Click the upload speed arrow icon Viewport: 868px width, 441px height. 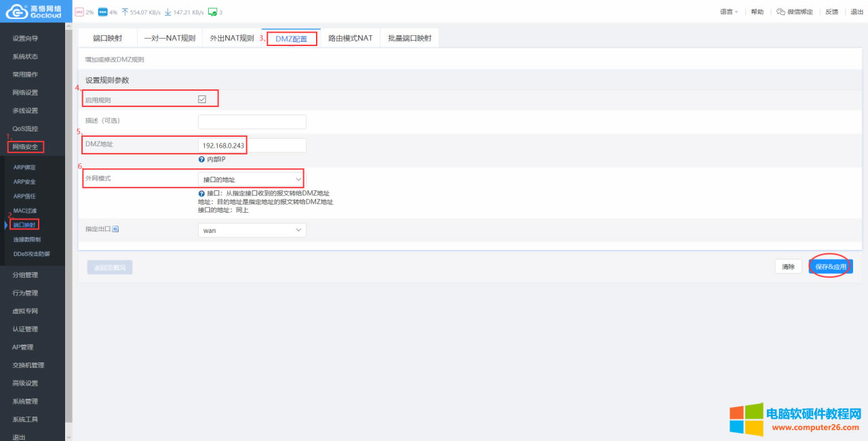125,11
